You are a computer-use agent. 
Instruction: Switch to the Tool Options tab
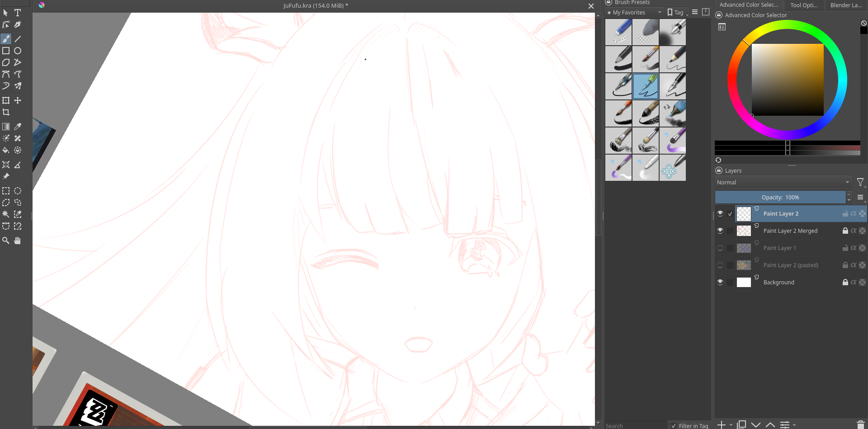[804, 5]
